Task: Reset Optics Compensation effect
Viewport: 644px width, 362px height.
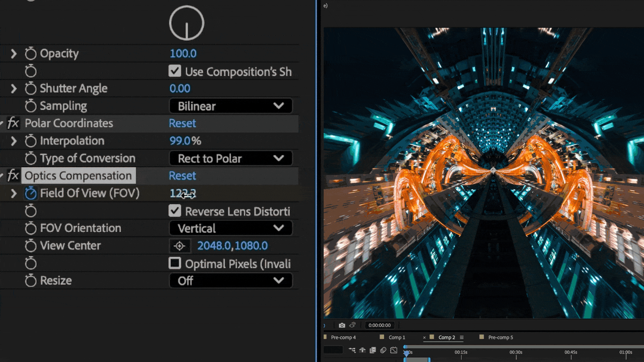Action: [182, 176]
